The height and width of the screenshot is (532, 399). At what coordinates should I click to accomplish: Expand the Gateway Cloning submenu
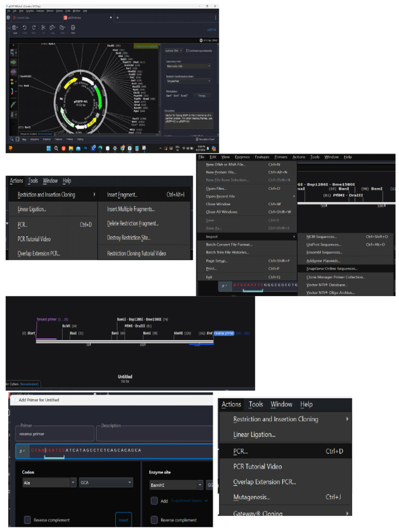point(285,512)
